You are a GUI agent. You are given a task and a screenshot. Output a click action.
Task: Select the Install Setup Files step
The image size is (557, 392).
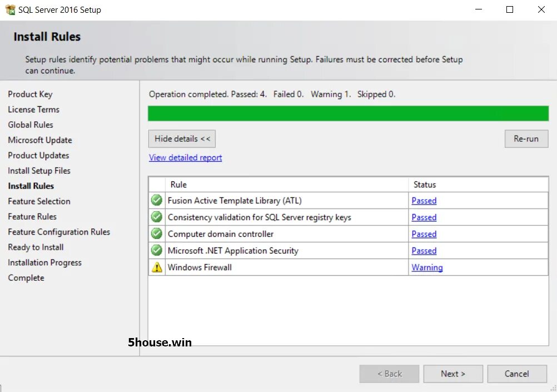point(39,171)
